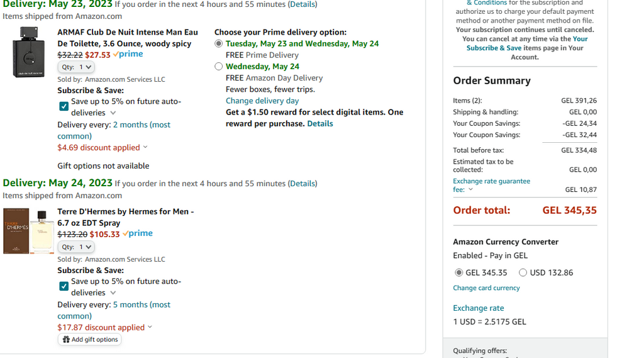The image size is (644, 358).
Task: Expand Exchange rate guarantee fee chevron
Action: pyautogui.click(x=470, y=189)
